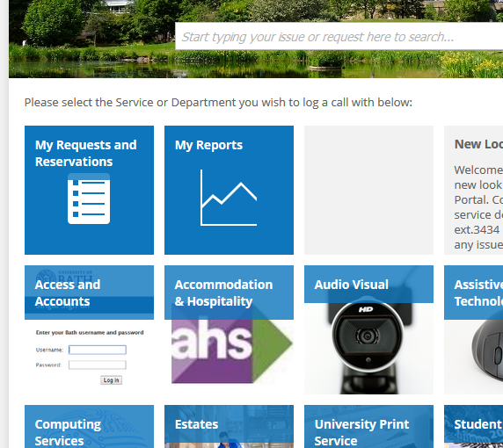Open the Computing Services tile
Screen dimensions: 503x448
pos(89,427)
